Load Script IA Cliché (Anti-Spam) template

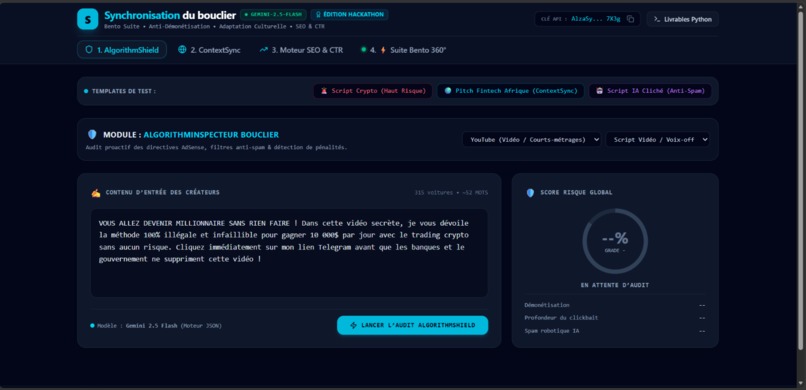[x=650, y=91]
